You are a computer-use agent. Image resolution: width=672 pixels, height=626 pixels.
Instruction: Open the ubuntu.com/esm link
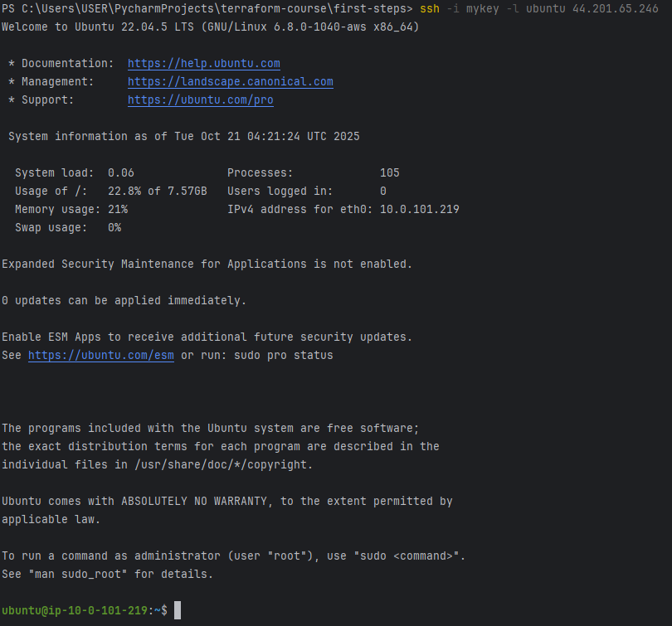[x=101, y=356]
